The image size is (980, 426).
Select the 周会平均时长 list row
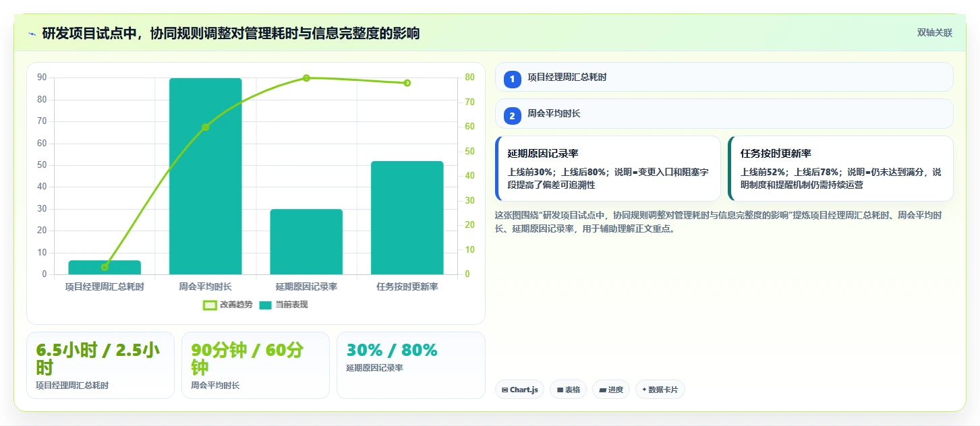click(x=724, y=113)
